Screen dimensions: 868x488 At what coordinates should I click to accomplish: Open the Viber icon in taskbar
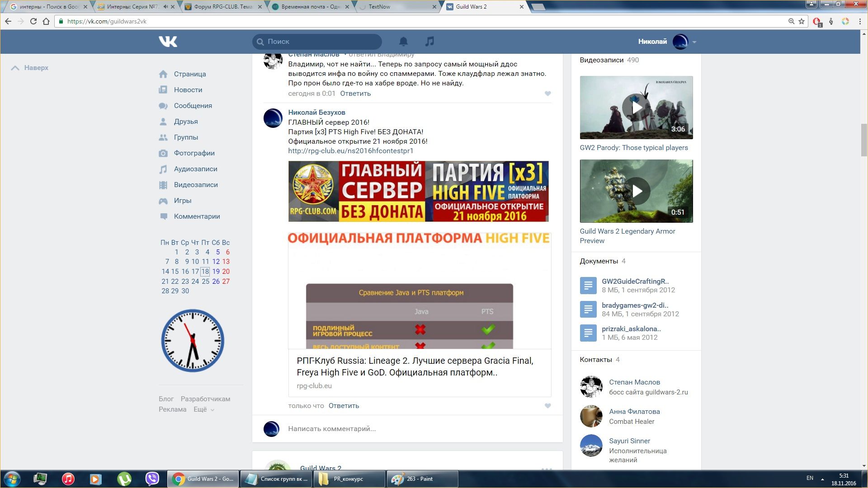coord(152,479)
